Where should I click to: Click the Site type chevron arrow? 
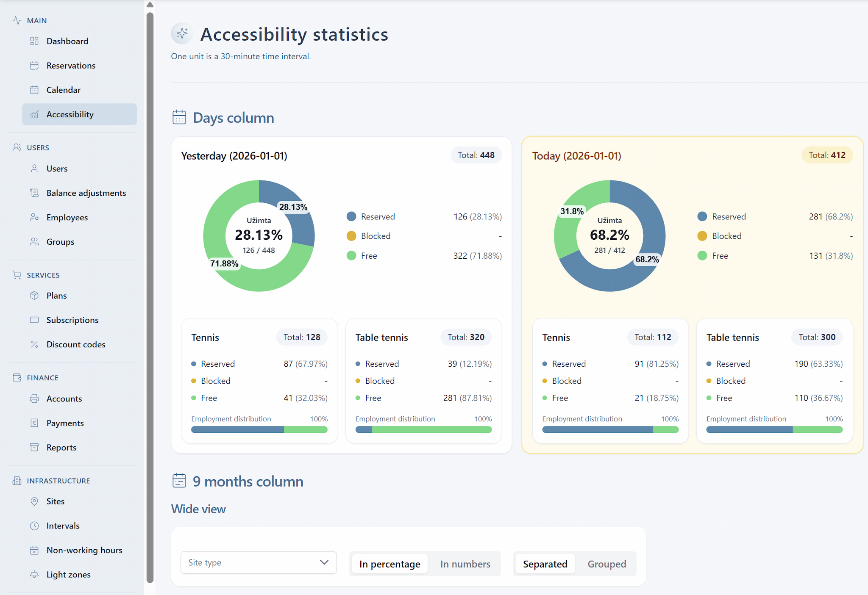point(324,562)
